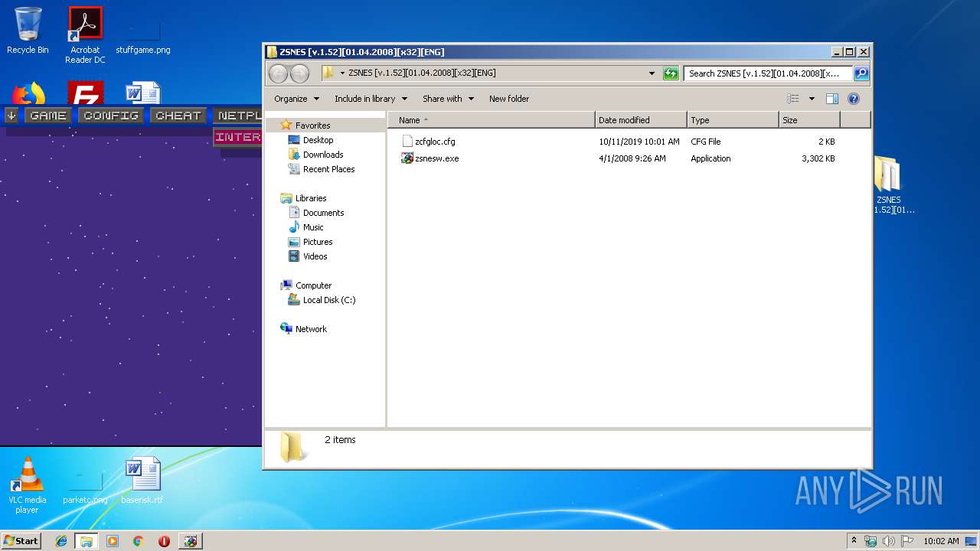Screen dimensions: 980x551
Task: Click the search magnifier icon
Action: tap(861, 73)
